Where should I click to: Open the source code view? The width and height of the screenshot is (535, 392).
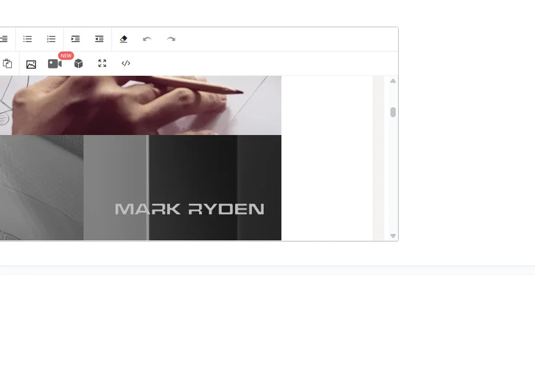pyautogui.click(x=126, y=63)
